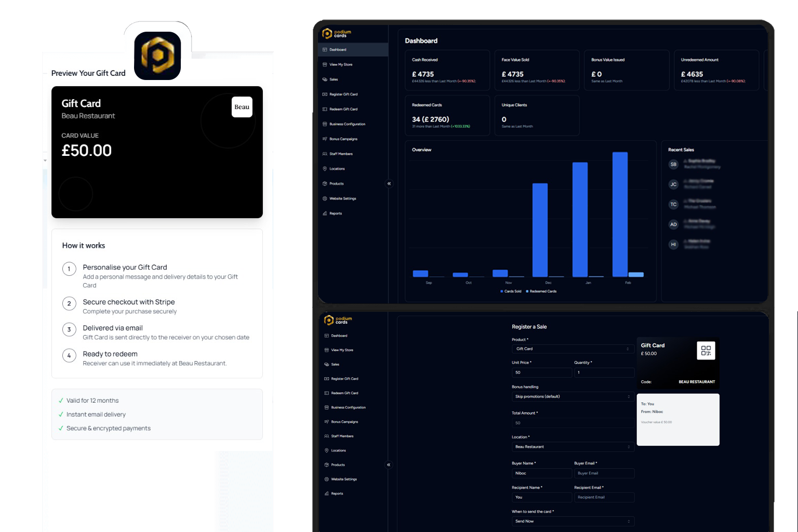This screenshot has width=798, height=532.
Task: Click the Staff Members people icon in the top window
Action: click(x=325, y=154)
